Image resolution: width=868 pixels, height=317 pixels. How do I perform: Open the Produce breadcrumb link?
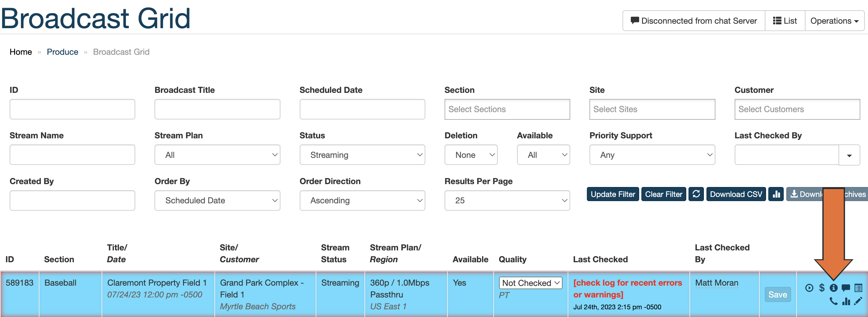click(x=62, y=52)
